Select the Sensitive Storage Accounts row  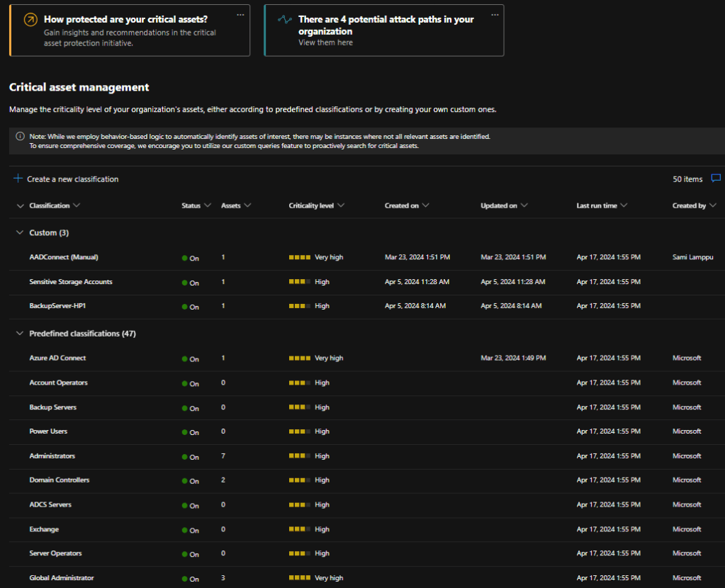click(x=71, y=282)
